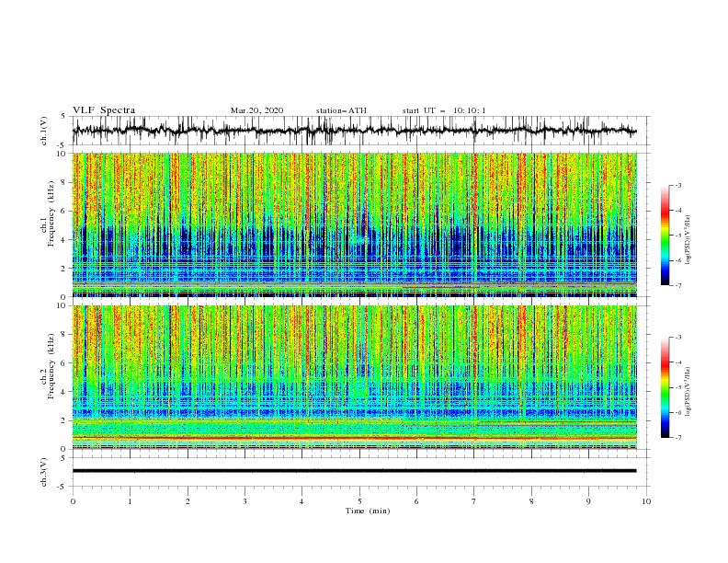Click the "10" kHz tick of ch.1 spectrogram
This screenshot has height=563, width=728.
[63, 154]
